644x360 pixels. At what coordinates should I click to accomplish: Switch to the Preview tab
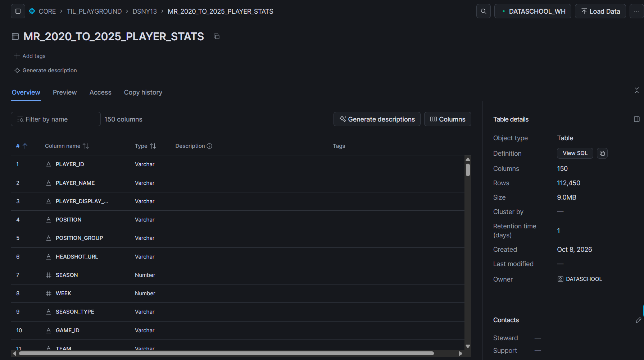click(x=65, y=92)
